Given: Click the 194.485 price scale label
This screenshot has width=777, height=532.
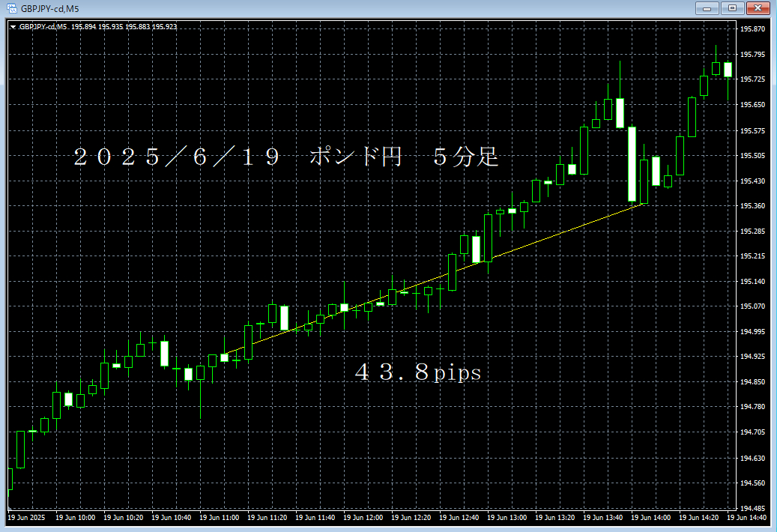Looking at the screenshot, I should (752, 508).
